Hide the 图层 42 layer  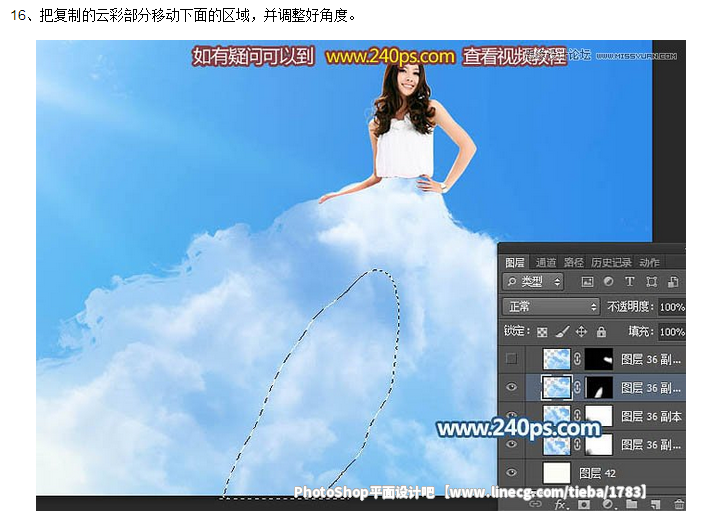tap(511, 472)
